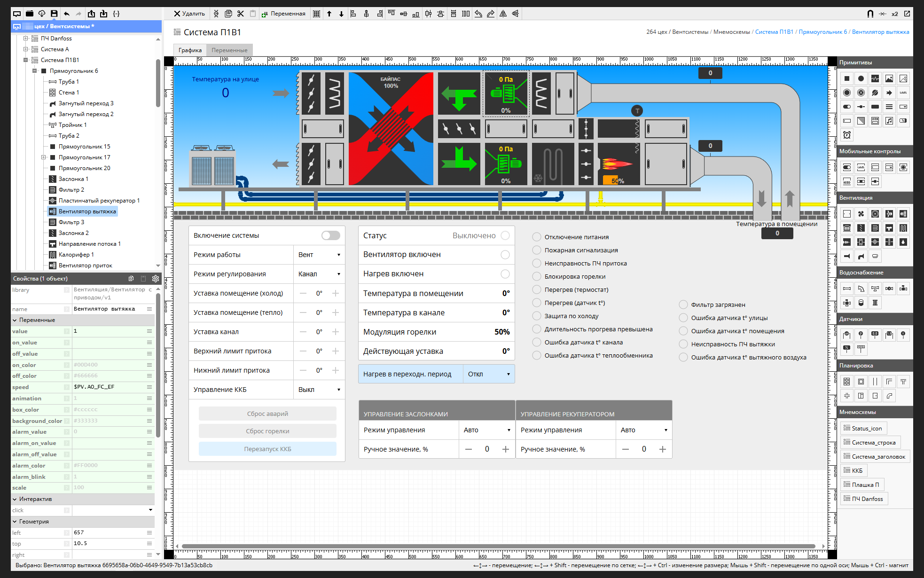This screenshot has width=924, height=578.
Task: Click the scissors cut icon
Action: [x=241, y=14]
